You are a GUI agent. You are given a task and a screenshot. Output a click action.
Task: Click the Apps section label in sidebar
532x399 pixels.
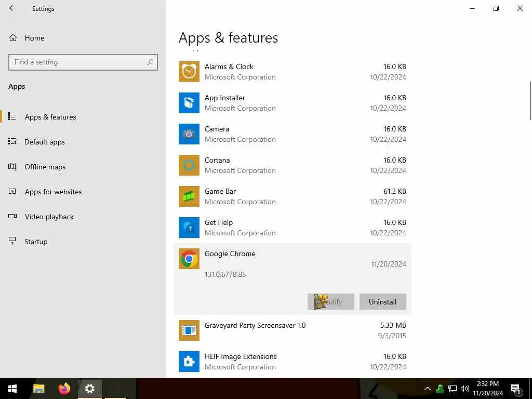[x=17, y=87]
